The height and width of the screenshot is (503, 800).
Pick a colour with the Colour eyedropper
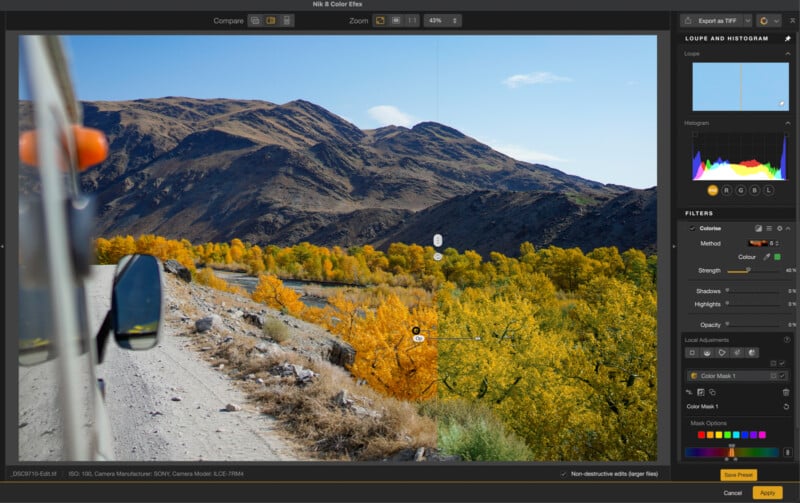[x=765, y=257]
